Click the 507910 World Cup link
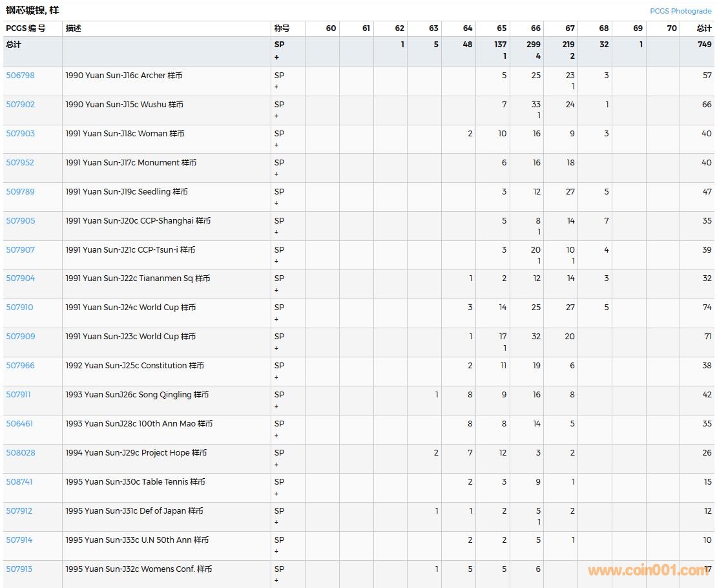 tap(20, 308)
